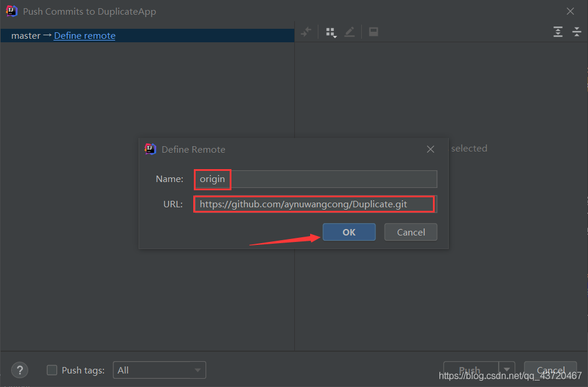The image size is (588, 387).
Task: Open the Group By icon dropdown
Action: point(331,32)
